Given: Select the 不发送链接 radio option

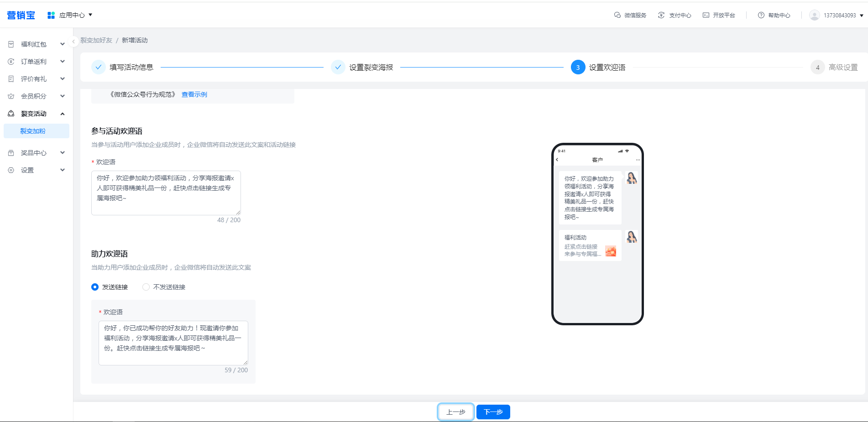Looking at the screenshot, I should pos(146,287).
